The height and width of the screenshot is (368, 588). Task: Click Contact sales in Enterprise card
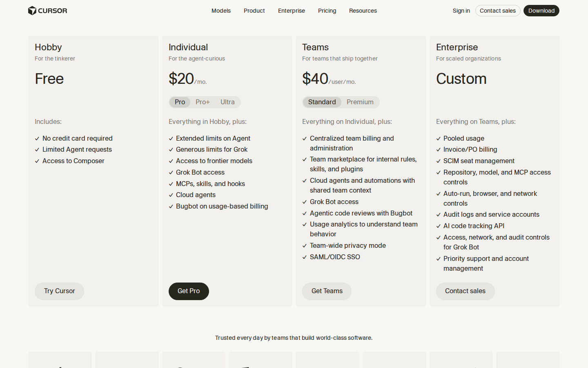(465, 291)
